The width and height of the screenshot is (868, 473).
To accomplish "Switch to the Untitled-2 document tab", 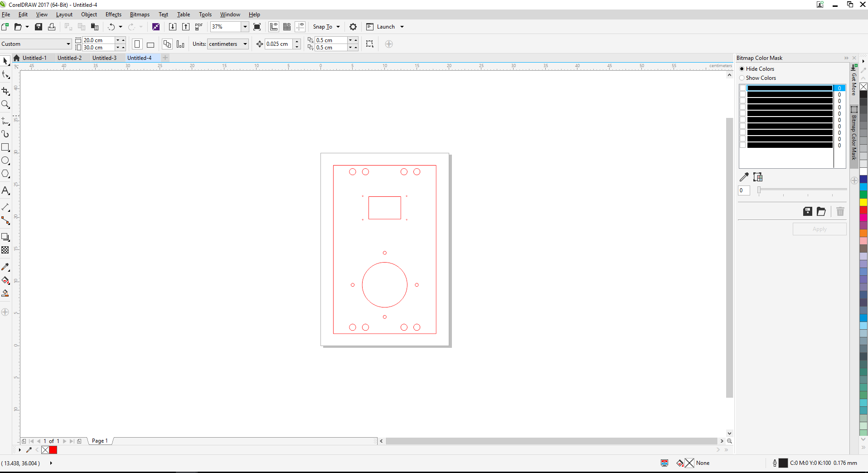I will [x=70, y=58].
